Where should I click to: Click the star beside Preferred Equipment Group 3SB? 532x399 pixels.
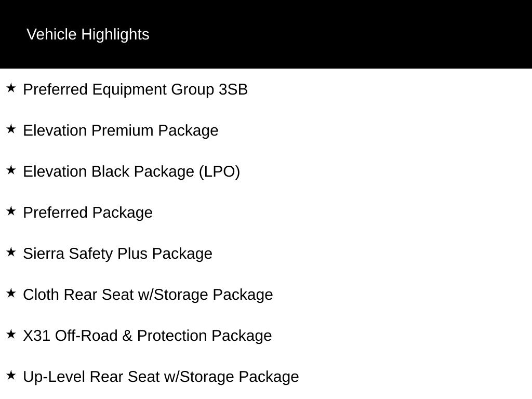11,88
